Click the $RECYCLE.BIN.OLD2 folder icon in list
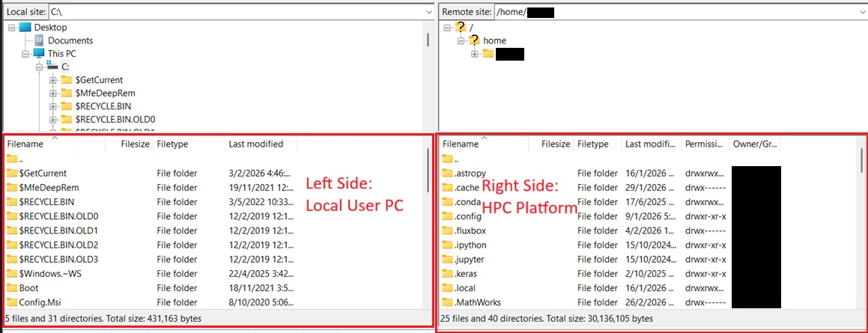This screenshot has width=868, height=333. pos(12,245)
